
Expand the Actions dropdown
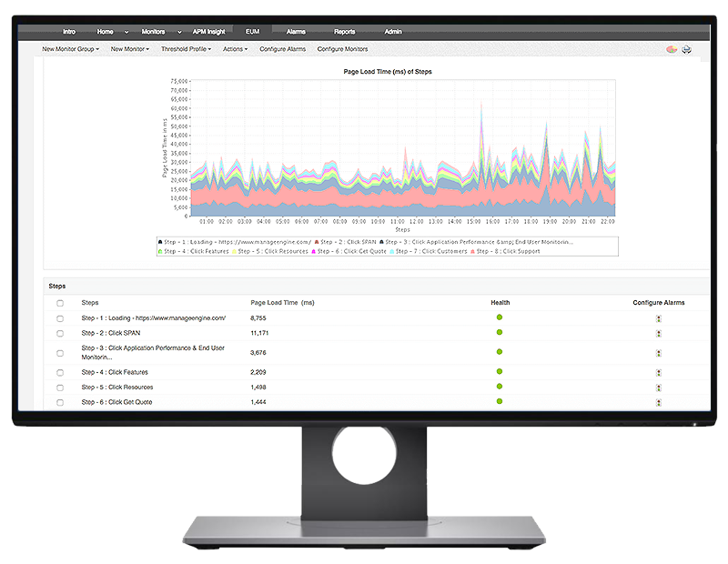pos(235,49)
